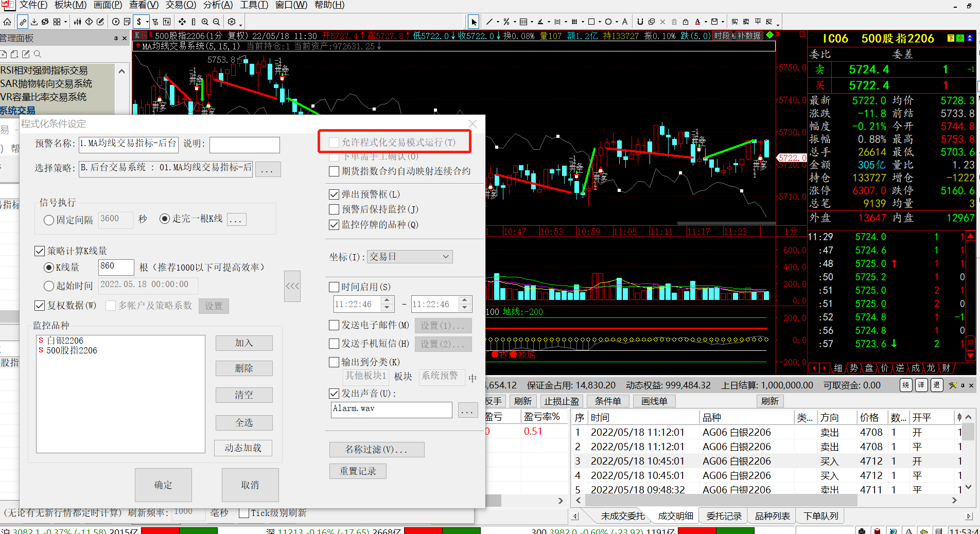
Task: Open the line tool dropdown arrow
Action: pyautogui.click(x=498, y=22)
